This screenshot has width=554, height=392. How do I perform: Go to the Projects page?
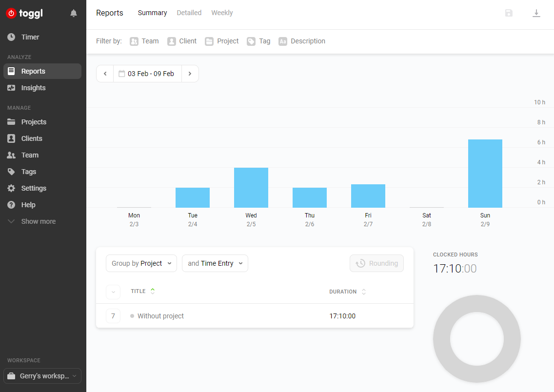(x=34, y=122)
